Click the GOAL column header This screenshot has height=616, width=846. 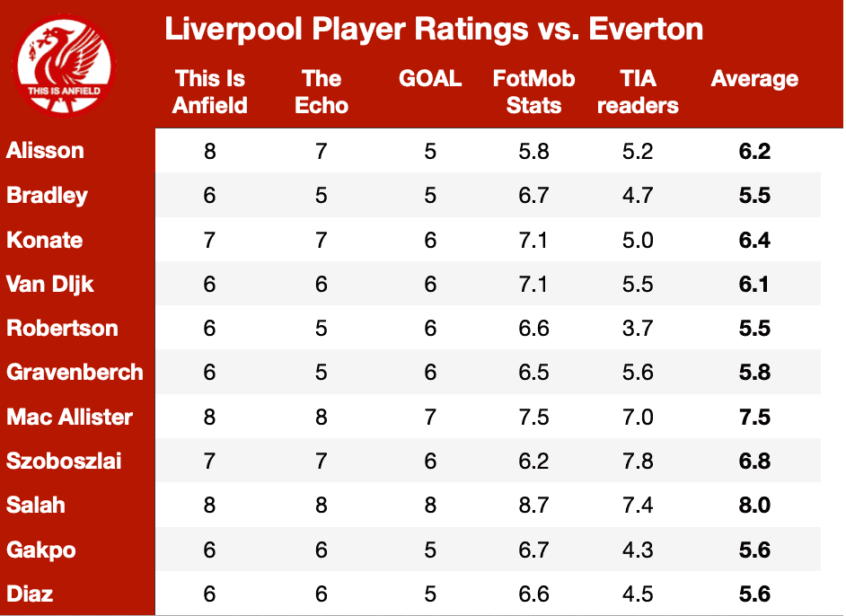430,79
